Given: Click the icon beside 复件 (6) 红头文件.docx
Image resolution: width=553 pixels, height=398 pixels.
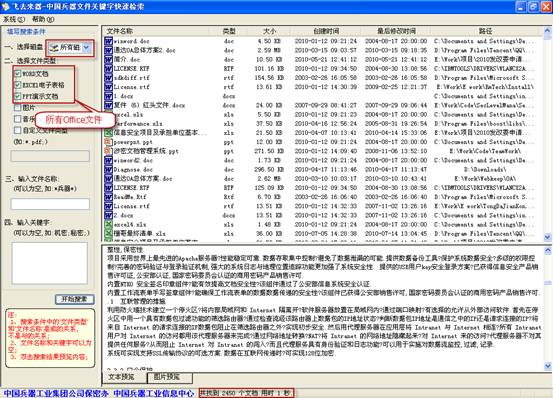Looking at the screenshot, I should tap(108, 105).
